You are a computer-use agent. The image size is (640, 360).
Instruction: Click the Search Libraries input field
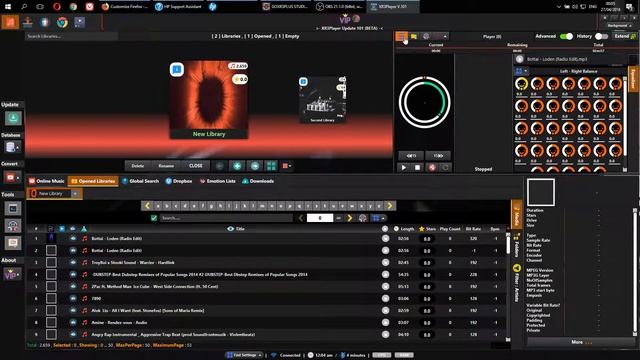pyautogui.click(x=71, y=36)
